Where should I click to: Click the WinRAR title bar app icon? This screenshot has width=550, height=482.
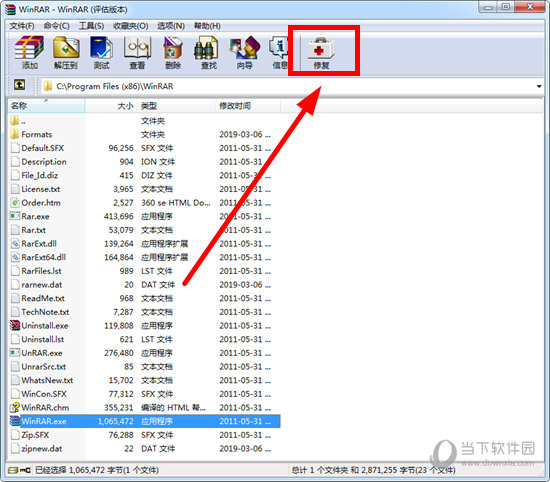pyautogui.click(x=11, y=9)
